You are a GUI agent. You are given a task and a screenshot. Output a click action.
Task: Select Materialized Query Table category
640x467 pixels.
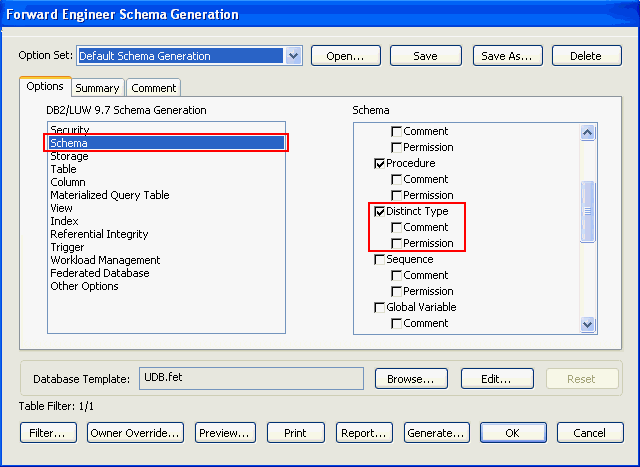coord(110,195)
